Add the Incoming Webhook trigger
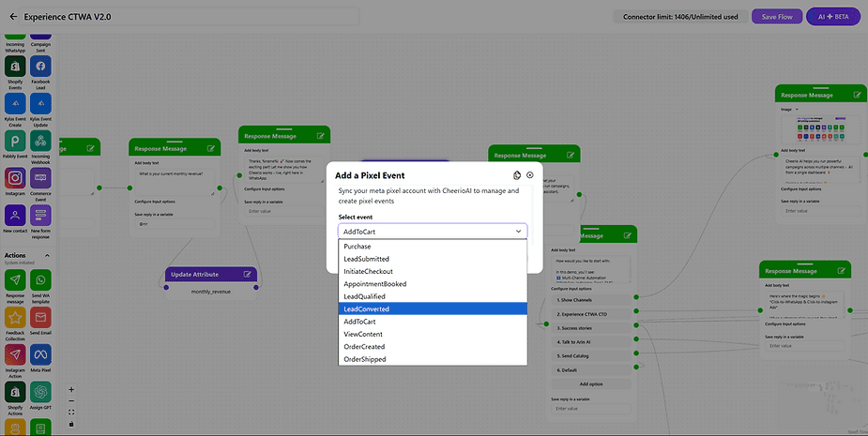 (x=40, y=141)
